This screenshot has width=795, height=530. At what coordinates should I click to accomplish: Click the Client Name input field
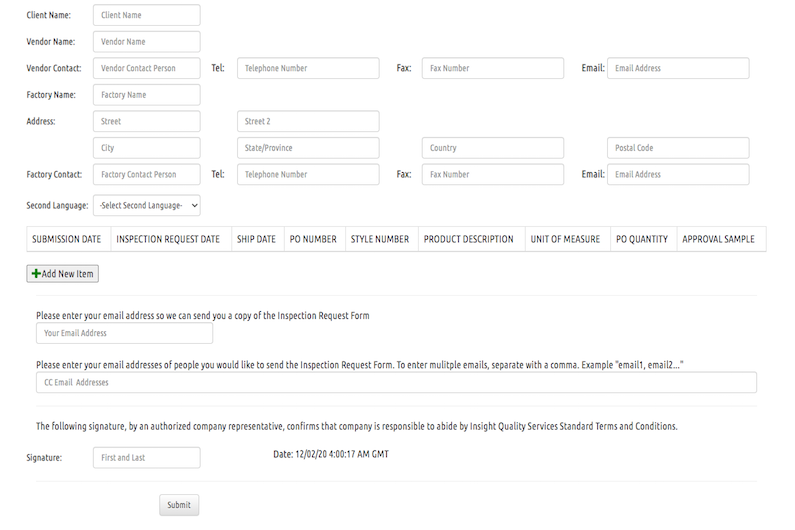click(146, 15)
